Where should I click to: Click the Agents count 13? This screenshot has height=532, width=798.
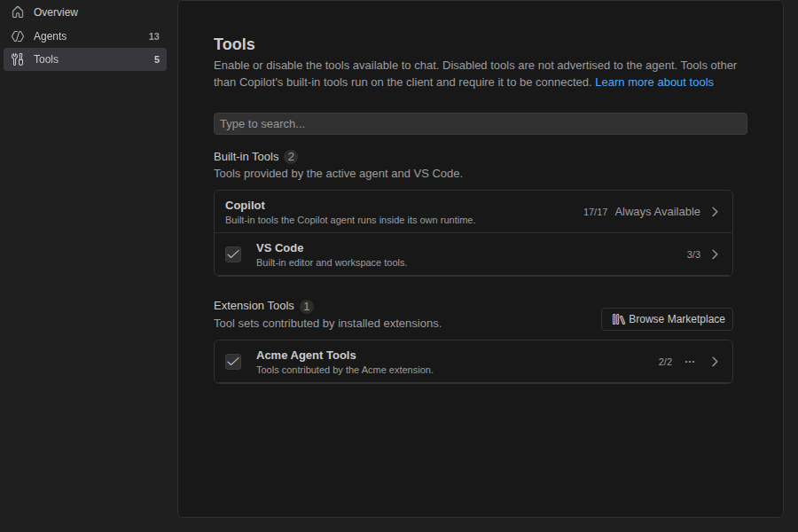coord(153,36)
